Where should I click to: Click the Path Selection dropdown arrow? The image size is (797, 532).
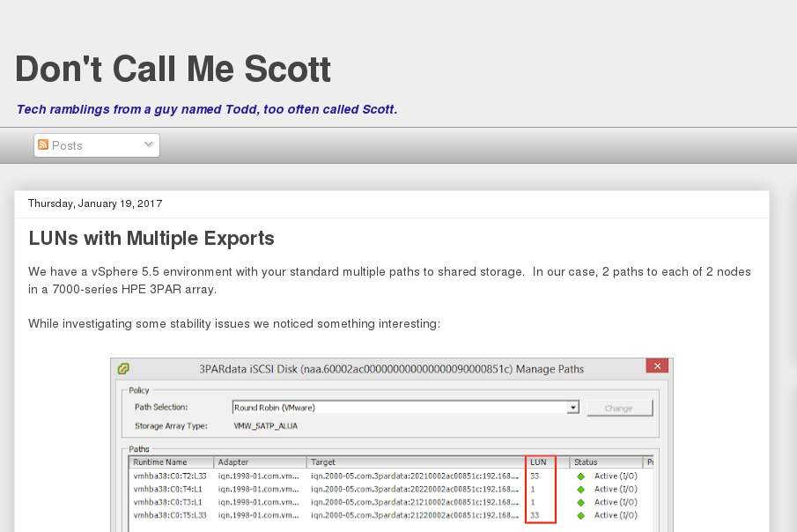[573, 408]
